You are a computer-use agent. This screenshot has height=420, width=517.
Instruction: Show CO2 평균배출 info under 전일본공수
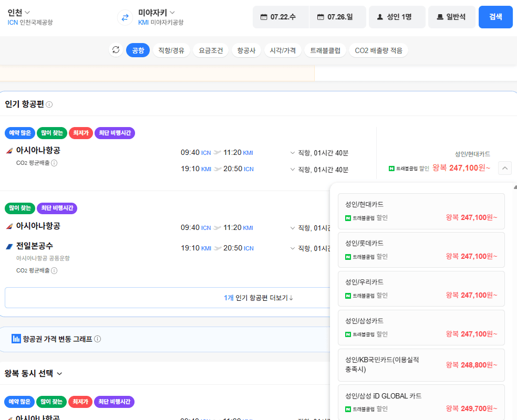(54, 270)
